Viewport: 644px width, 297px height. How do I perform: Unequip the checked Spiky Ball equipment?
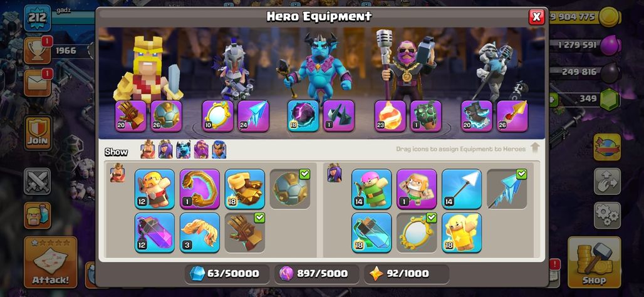[290, 189]
